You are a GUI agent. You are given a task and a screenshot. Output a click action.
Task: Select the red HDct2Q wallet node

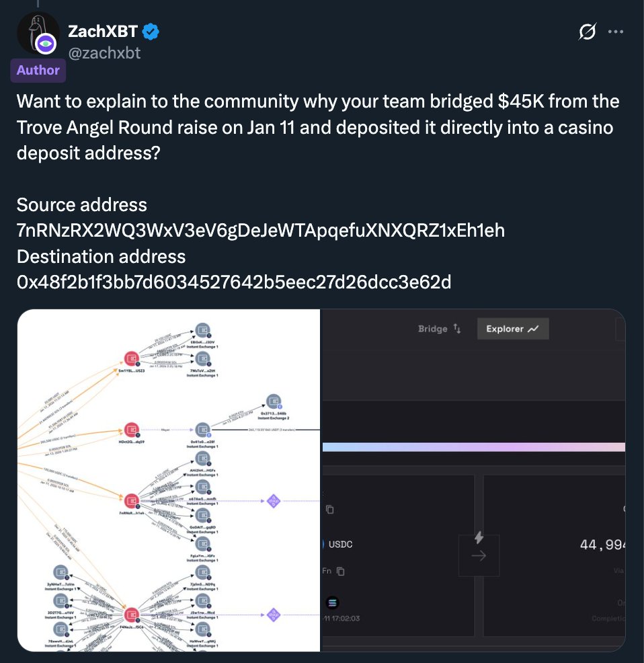(132, 430)
